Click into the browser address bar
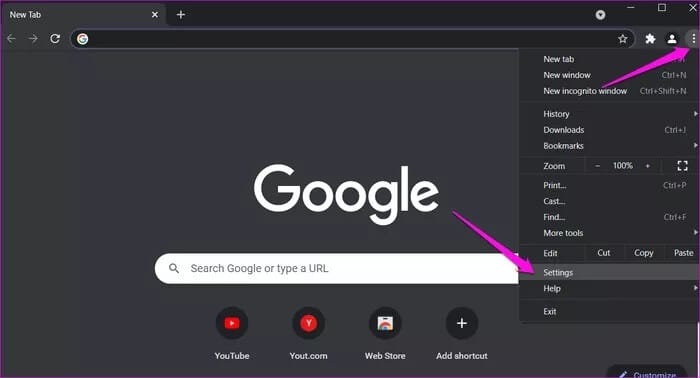Image resolution: width=700 pixels, height=378 pixels. 353,39
